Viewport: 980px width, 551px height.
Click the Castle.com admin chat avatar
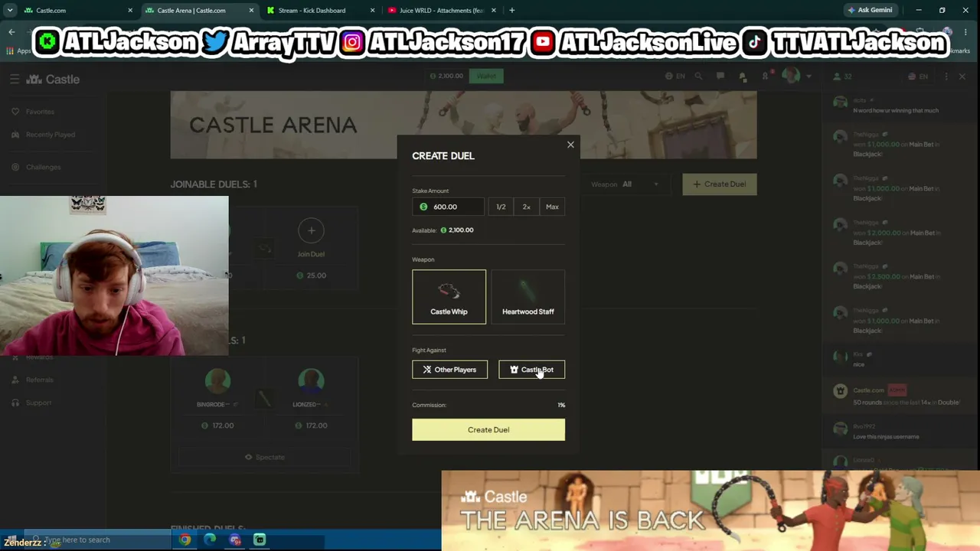[x=841, y=392]
